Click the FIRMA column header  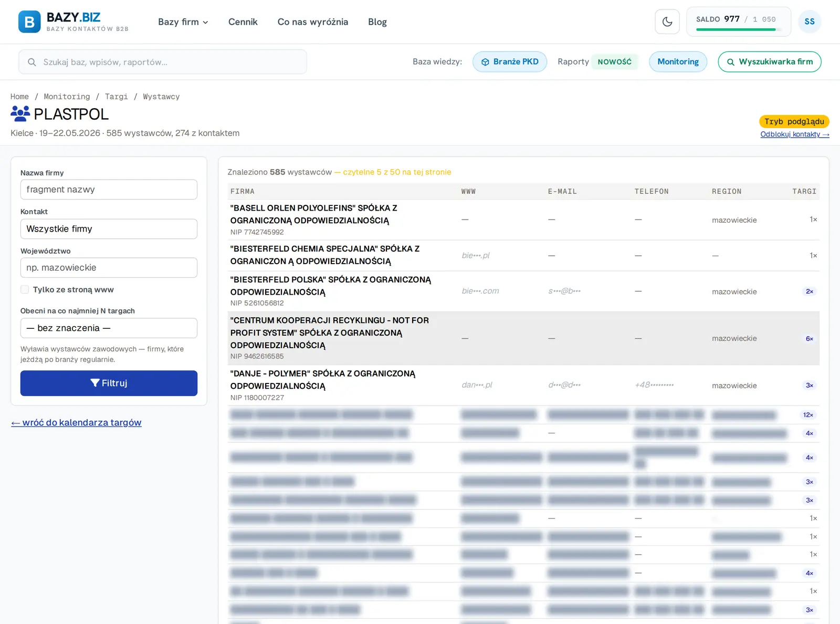[243, 192]
